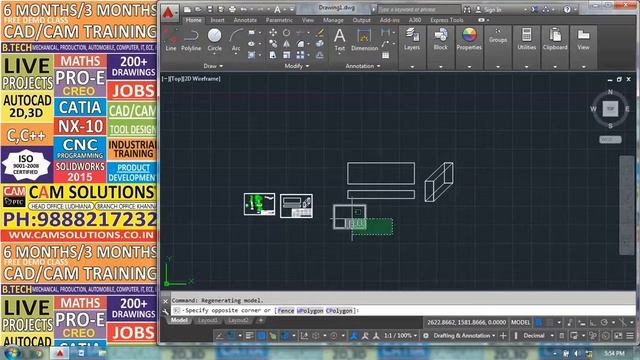This screenshot has width=640, height=360.
Task: Toggle annotation visibility in status bar
Action: [353, 336]
